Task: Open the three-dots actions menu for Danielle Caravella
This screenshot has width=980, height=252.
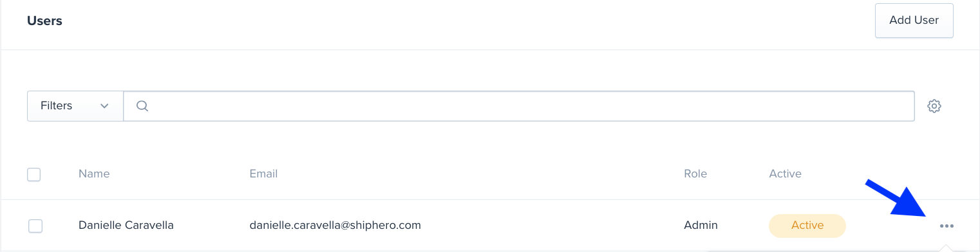Action: 947,226
